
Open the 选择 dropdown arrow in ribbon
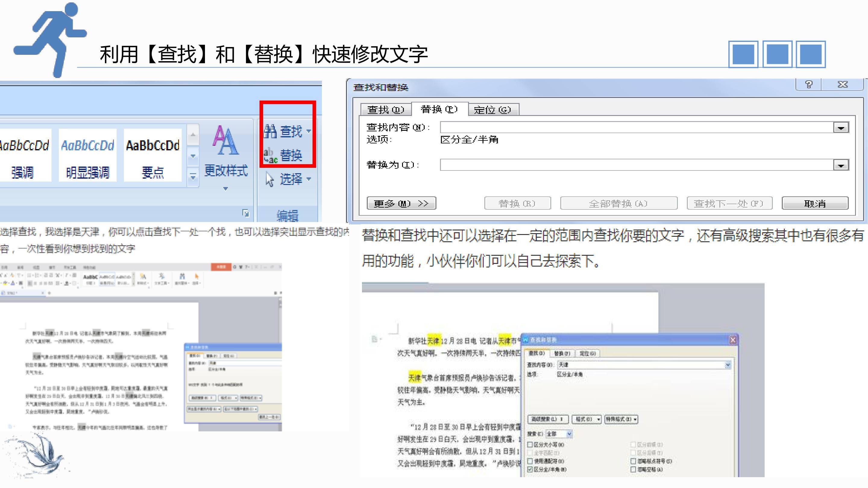point(309,179)
